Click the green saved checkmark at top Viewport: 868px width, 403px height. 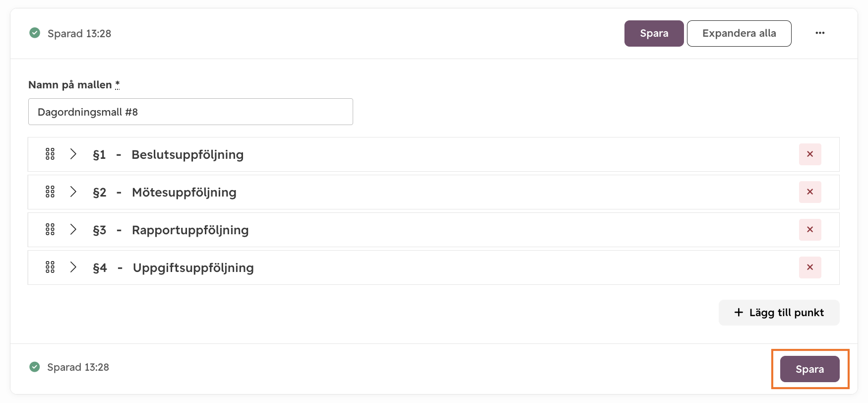click(x=35, y=33)
